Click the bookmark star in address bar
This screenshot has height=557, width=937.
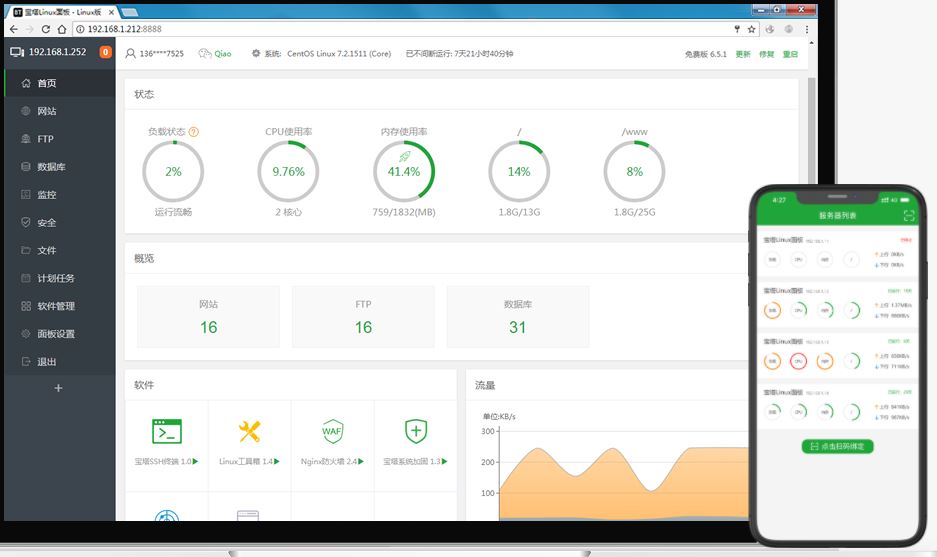752,29
